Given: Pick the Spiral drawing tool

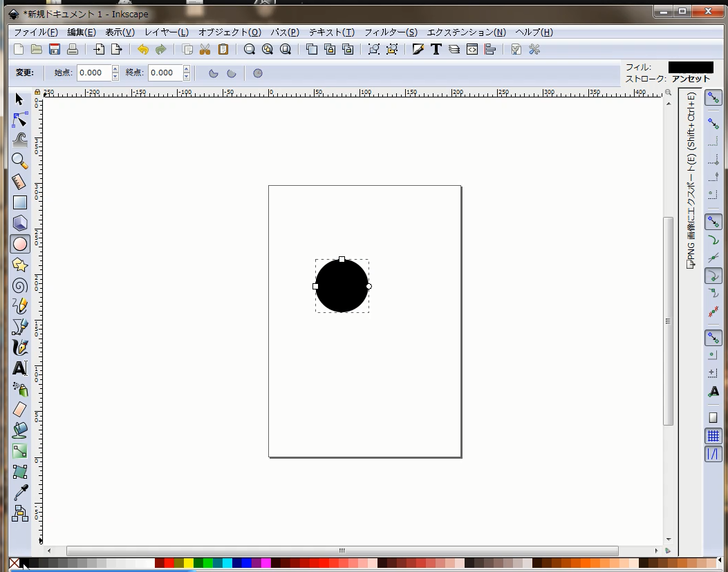Looking at the screenshot, I should click(x=20, y=285).
